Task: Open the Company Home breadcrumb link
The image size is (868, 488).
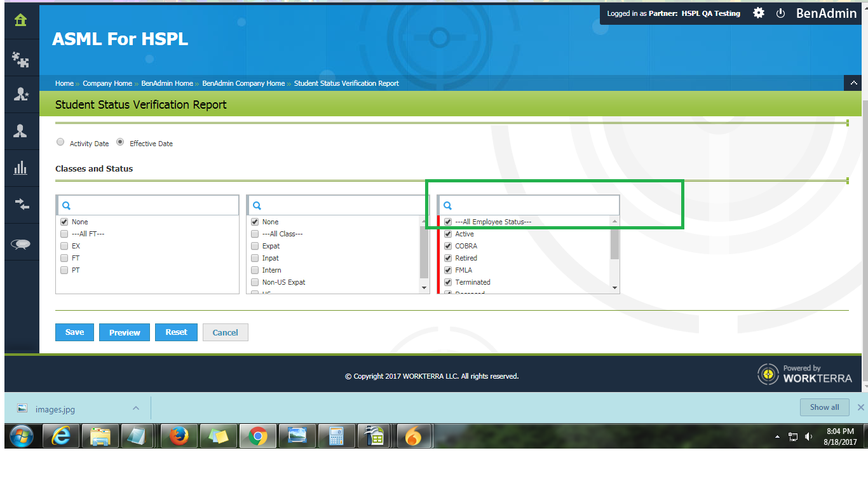Action: point(107,83)
